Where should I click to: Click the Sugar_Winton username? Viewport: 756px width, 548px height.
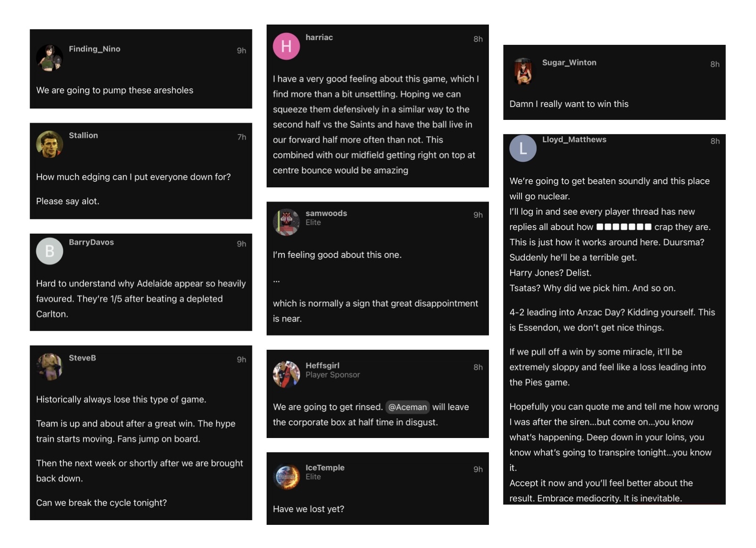click(x=569, y=62)
